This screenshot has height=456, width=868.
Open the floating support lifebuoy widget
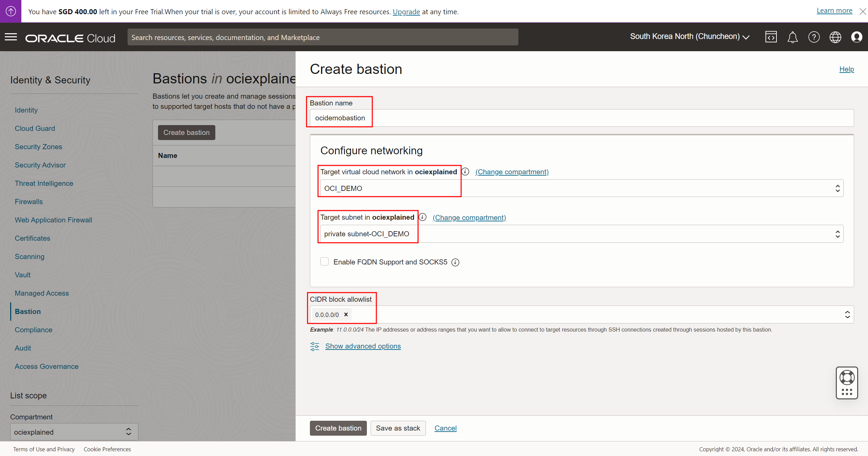[847, 378]
